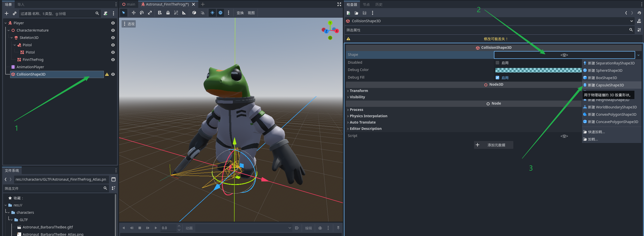Choose the Rotate mode tool
The height and width of the screenshot is (236, 644).
point(142,13)
